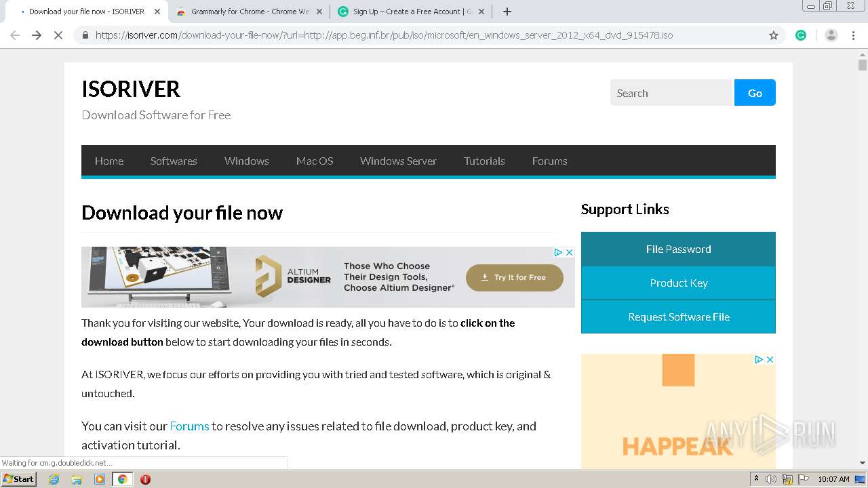
Task: Click the Altium Designer logo in banner
Action: click(293, 277)
